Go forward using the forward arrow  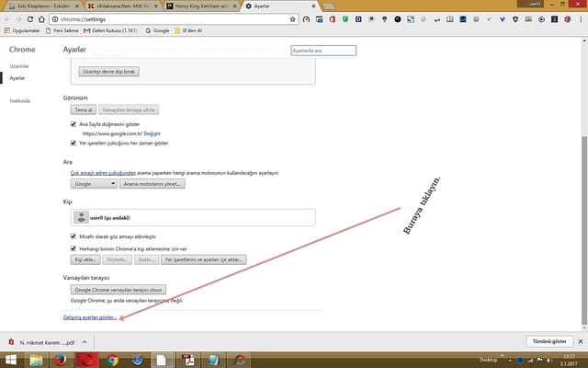click(18, 19)
